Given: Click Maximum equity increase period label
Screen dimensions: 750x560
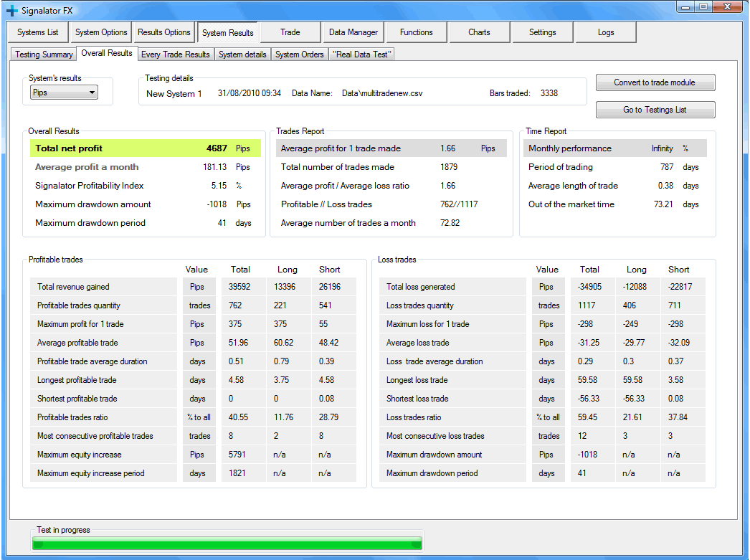Looking at the screenshot, I should click(90, 473).
